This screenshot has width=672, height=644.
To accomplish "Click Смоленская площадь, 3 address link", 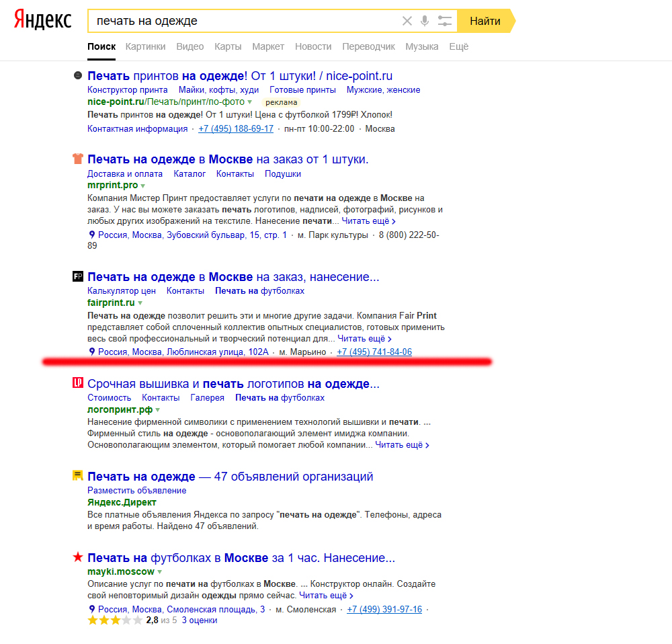I will [x=181, y=609].
